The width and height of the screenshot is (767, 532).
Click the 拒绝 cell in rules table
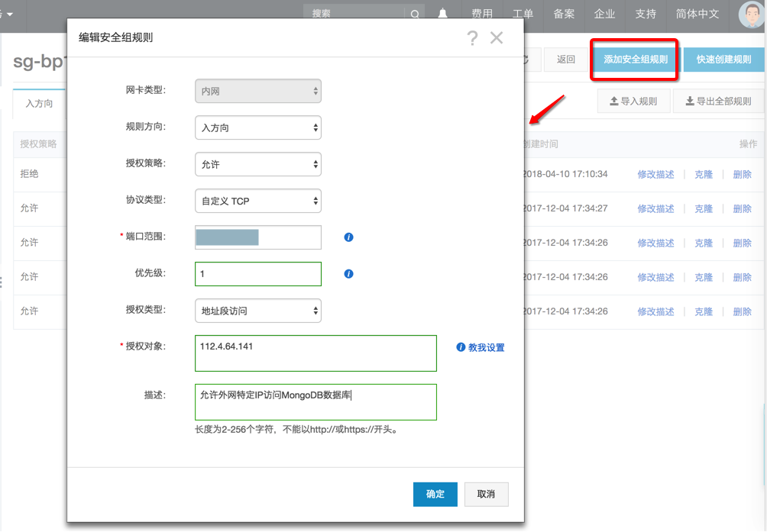click(29, 174)
